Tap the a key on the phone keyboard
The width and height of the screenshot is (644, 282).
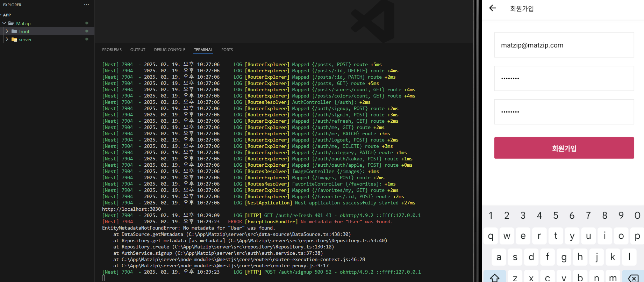tap(499, 257)
